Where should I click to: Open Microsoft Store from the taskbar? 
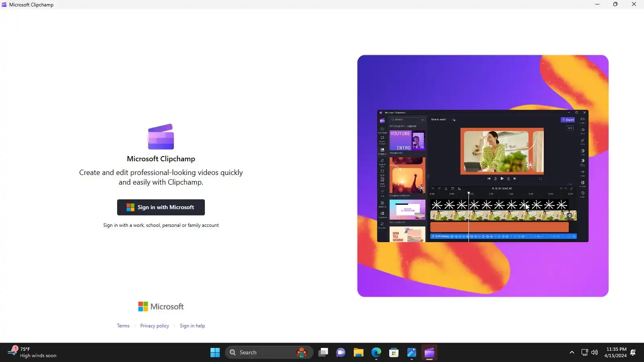(394, 352)
